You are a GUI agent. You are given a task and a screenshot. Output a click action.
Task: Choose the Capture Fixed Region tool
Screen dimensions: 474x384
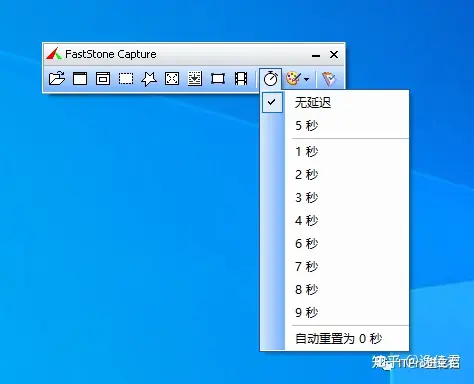(x=218, y=79)
